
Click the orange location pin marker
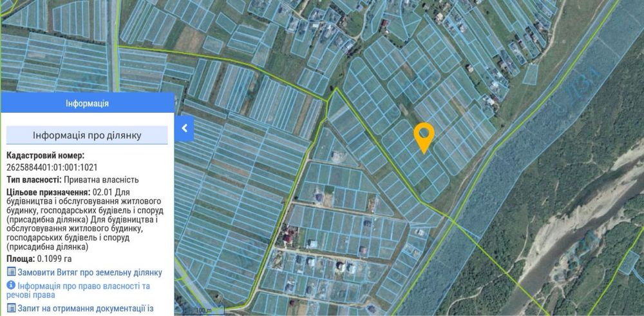coord(424,138)
